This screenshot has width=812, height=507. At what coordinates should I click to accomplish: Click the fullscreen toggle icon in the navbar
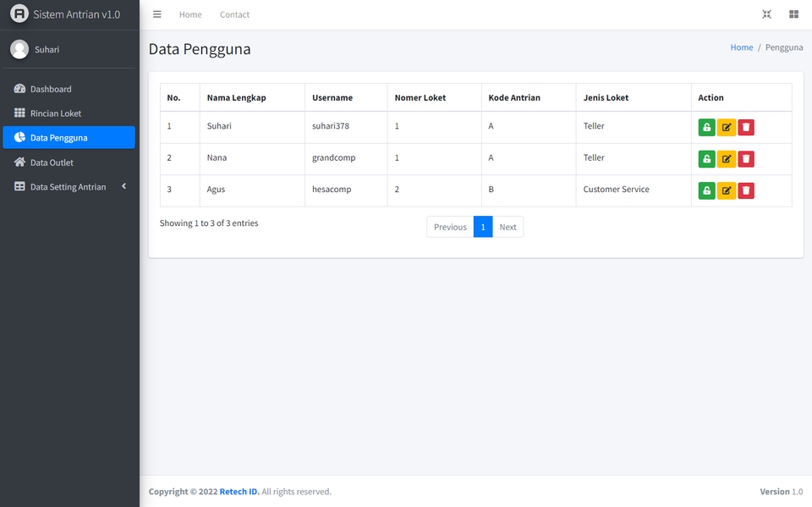[x=766, y=14]
